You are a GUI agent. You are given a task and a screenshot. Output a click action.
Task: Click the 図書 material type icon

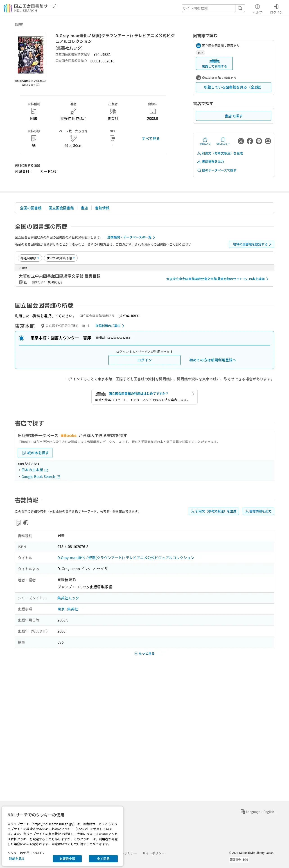[x=34, y=111]
